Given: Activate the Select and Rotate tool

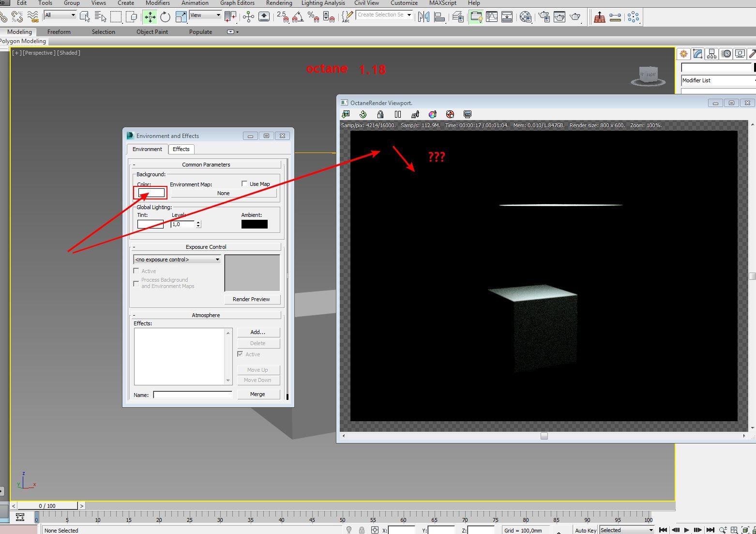Looking at the screenshot, I should pos(166,17).
